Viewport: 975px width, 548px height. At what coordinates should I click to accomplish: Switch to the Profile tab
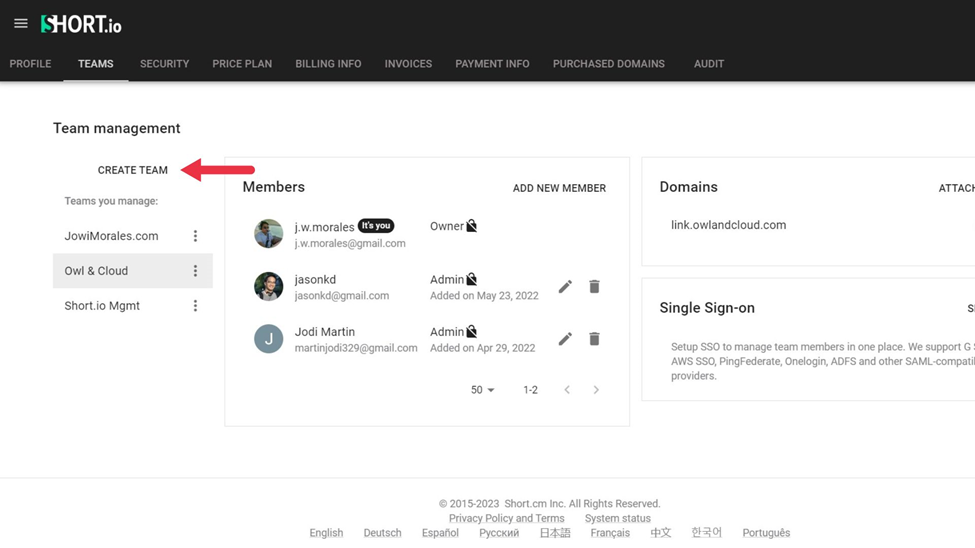[30, 63]
